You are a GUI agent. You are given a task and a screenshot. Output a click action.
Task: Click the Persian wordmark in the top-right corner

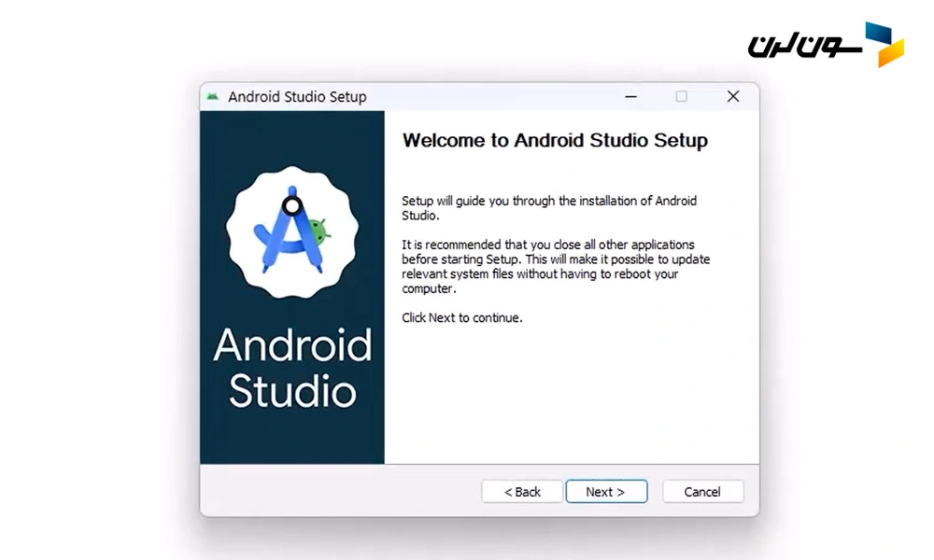(803, 44)
